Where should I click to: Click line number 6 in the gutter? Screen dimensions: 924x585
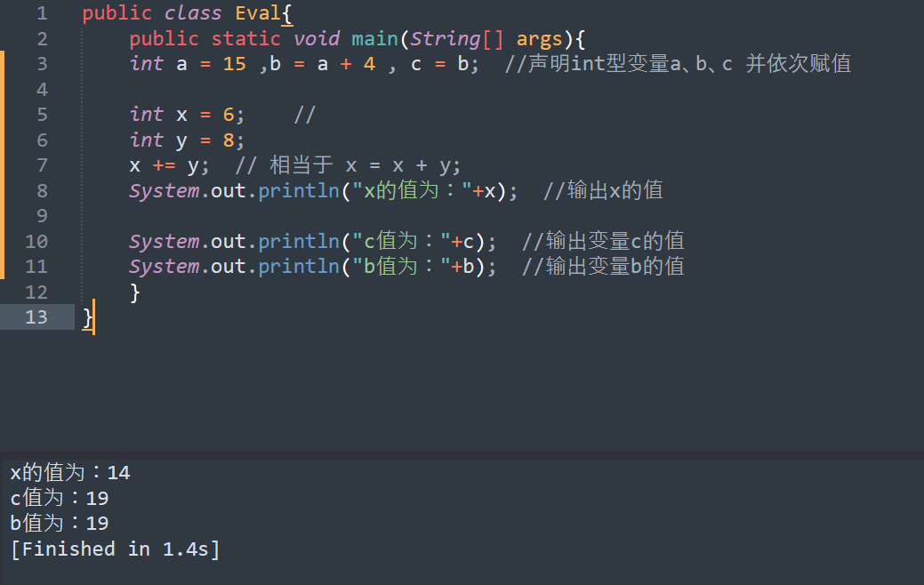(42, 140)
